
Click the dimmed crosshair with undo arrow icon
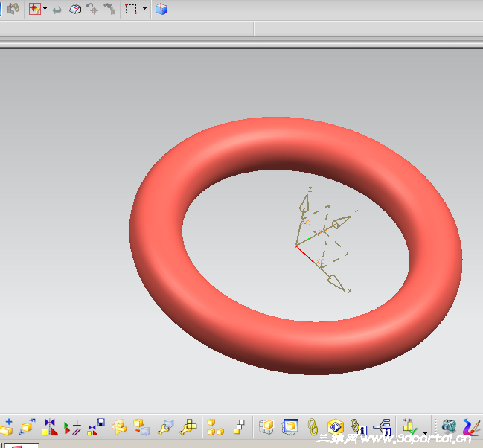pyautogui.click(x=92, y=9)
